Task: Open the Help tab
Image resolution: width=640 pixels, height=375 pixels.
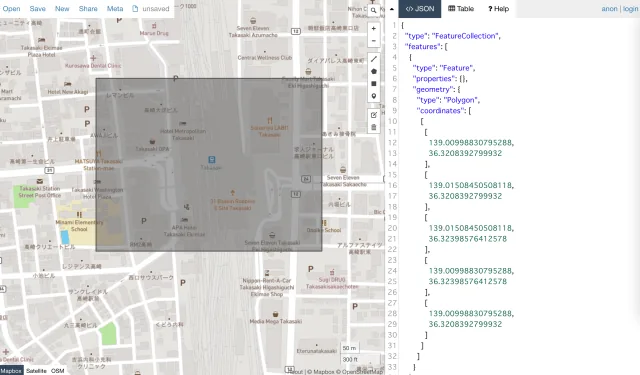Action: pos(498,9)
